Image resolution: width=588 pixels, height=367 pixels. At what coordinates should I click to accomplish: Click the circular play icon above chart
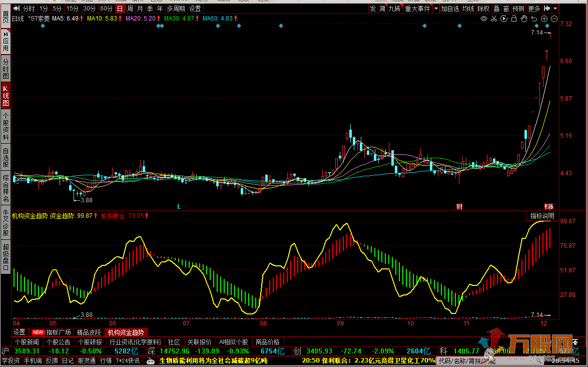tap(504, 19)
